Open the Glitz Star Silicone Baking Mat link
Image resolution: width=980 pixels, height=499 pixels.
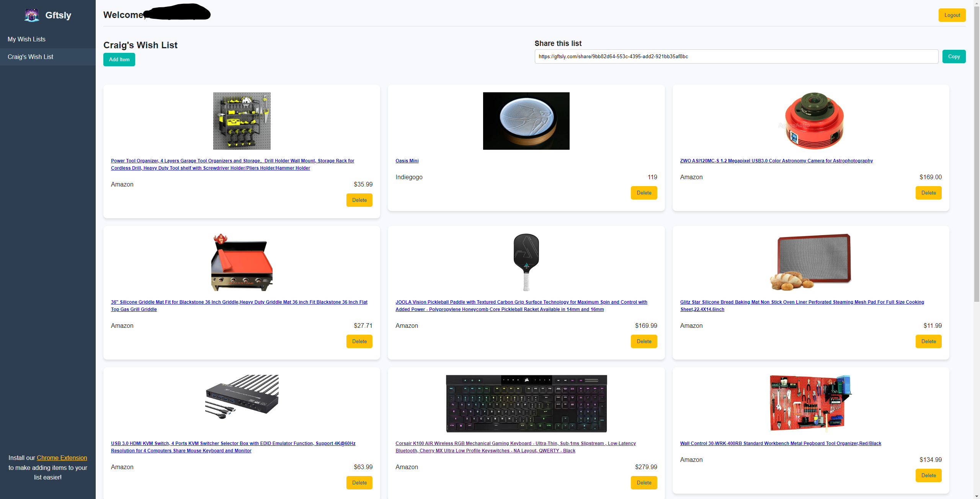[802, 306]
